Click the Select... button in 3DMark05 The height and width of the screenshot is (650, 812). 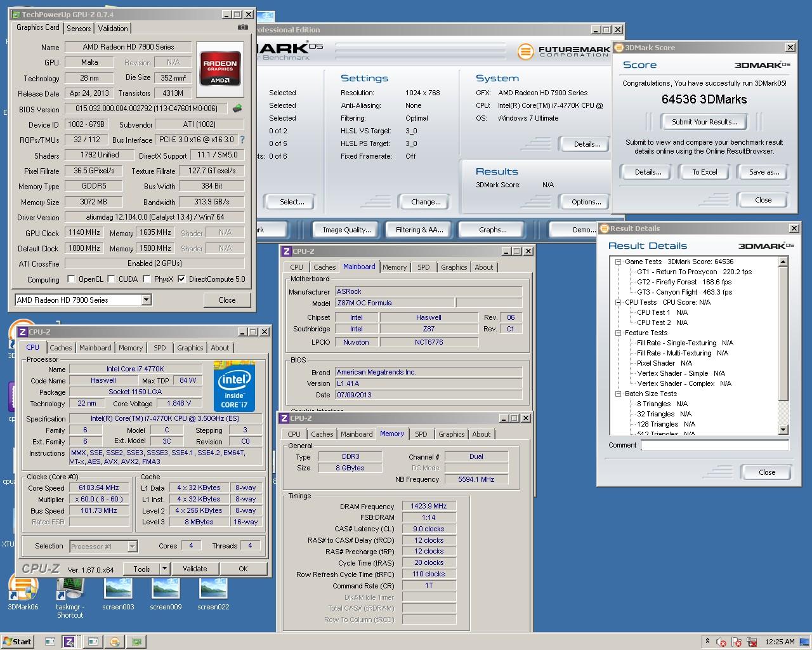(291, 202)
